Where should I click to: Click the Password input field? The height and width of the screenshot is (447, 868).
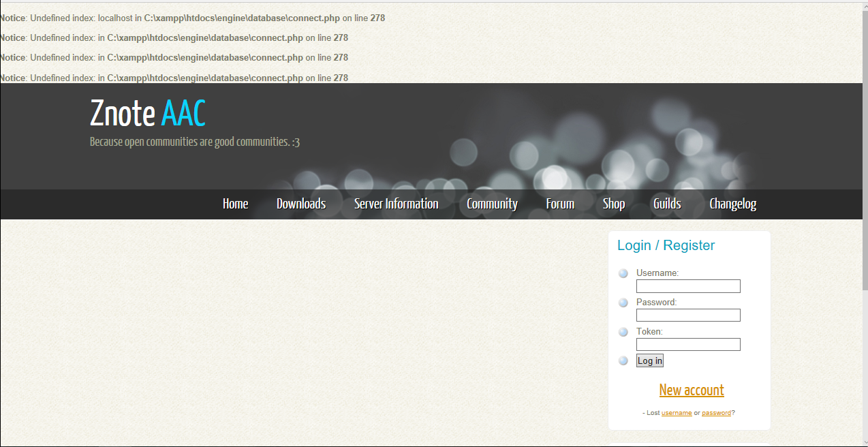[688, 315]
